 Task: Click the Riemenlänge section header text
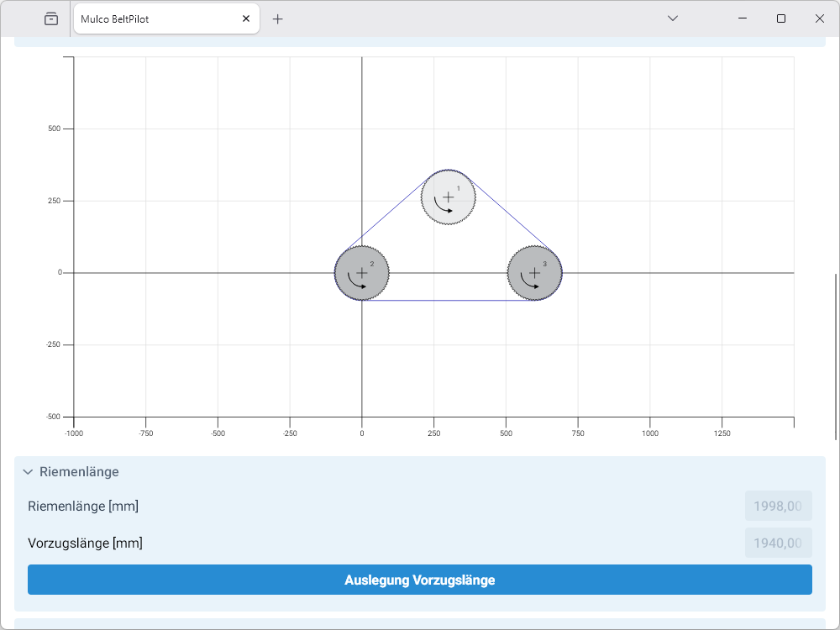point(79,472)
